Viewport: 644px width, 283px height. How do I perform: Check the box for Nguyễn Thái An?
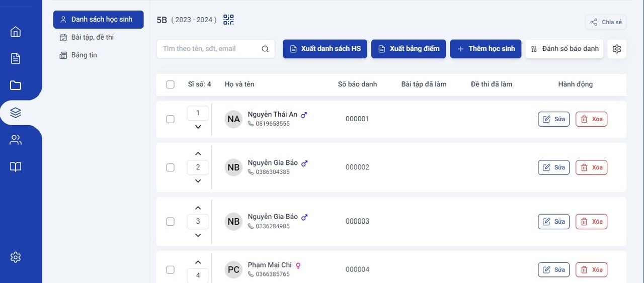pyautogui.click(x=170, y=119)
